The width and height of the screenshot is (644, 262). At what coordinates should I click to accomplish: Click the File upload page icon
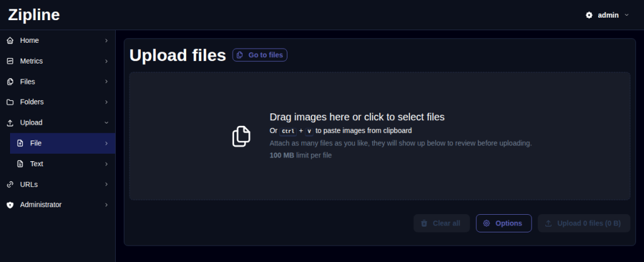[x=20, y=143]
